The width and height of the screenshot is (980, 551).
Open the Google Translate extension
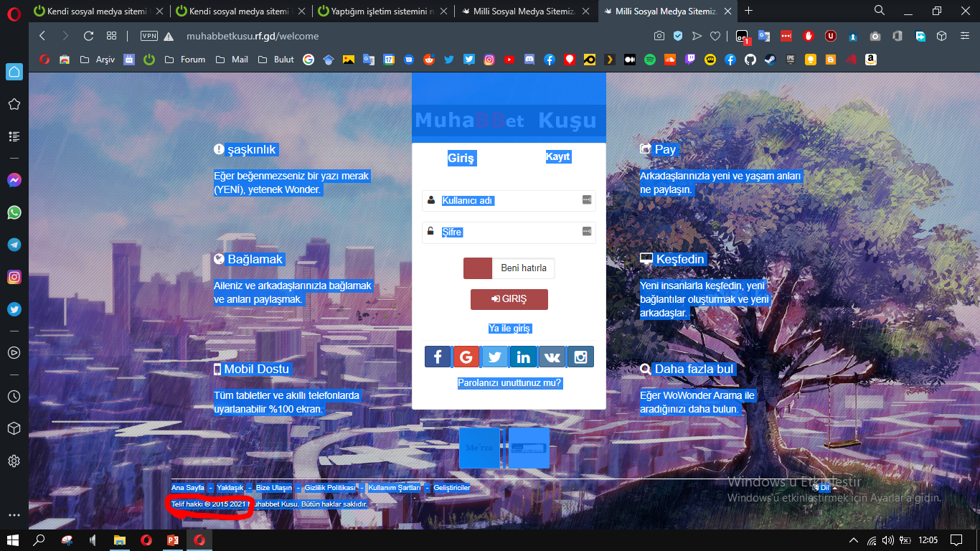[x=764, y=36]
